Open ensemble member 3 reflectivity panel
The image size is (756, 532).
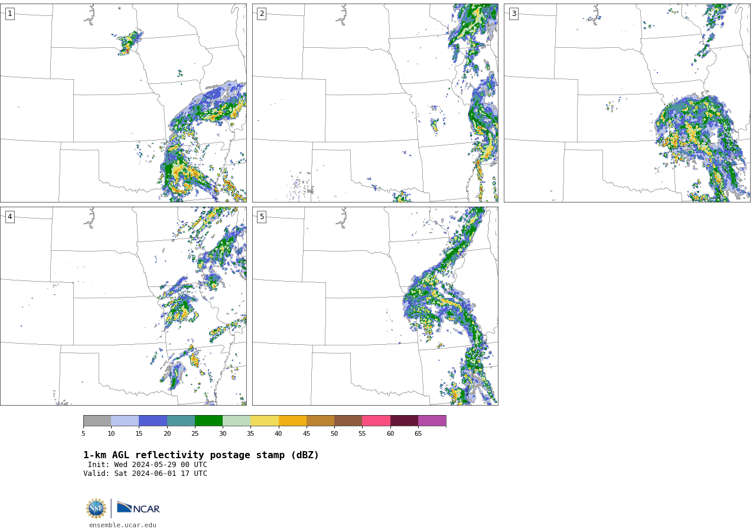click(x=627, y=103)
